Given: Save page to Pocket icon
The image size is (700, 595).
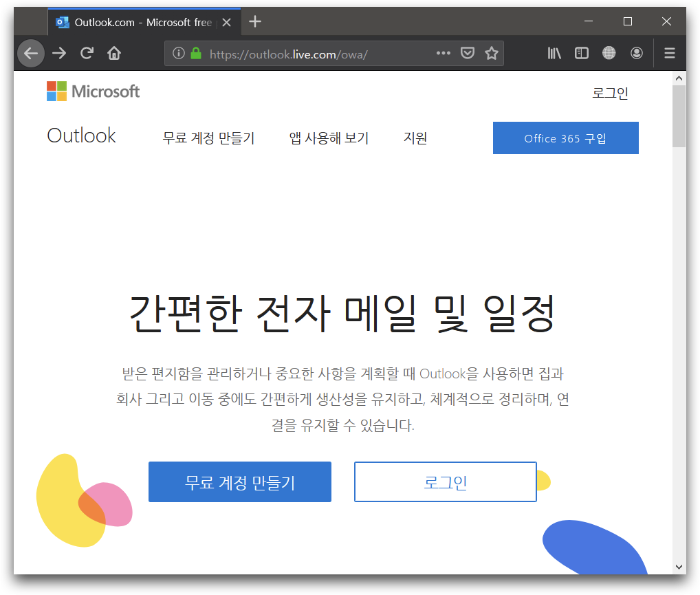Looking at the screenshot, I should [x=468, y=54].
